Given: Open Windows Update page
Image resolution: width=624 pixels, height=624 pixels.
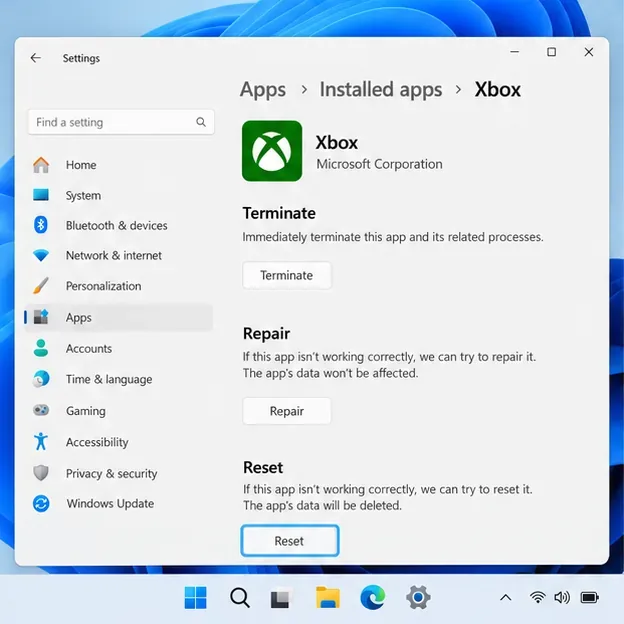Looking at the screenshot, I should pos(119,503).
